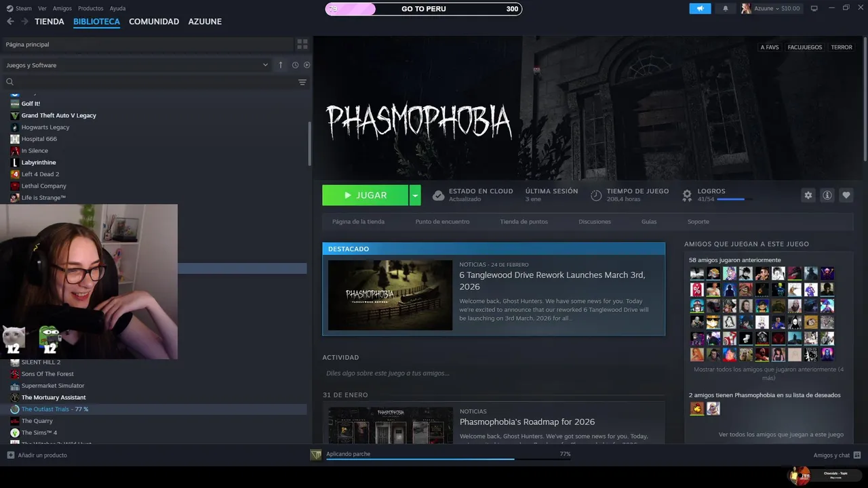Click the Aplicando parche download progress bar

[x=448, y=459]
